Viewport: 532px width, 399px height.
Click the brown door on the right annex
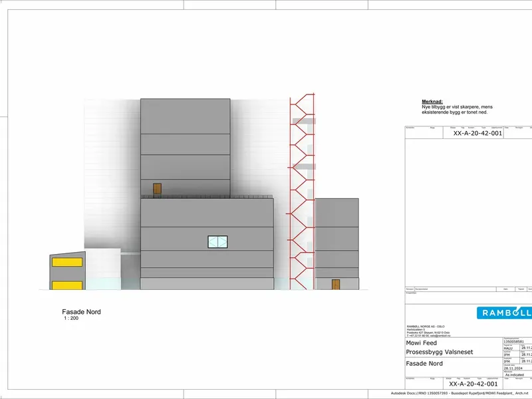point(336,285)
